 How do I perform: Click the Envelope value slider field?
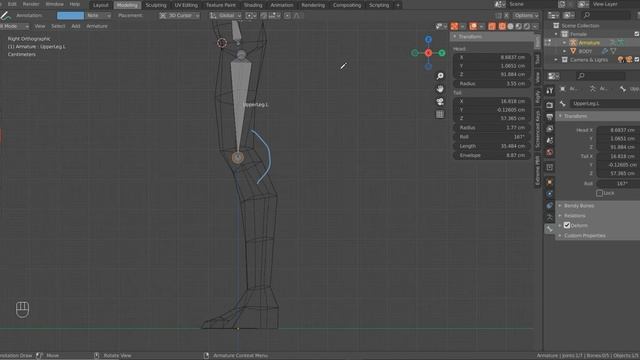[x=492, y=155]
